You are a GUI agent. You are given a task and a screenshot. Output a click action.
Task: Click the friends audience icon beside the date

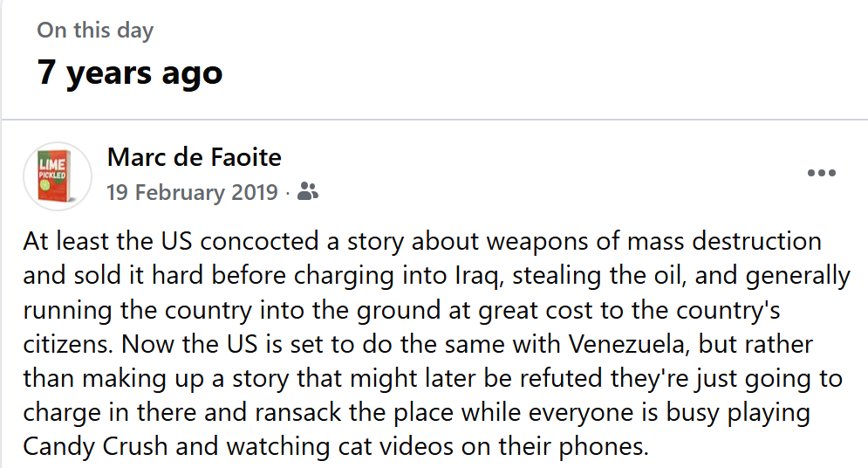tap(307, 191)
